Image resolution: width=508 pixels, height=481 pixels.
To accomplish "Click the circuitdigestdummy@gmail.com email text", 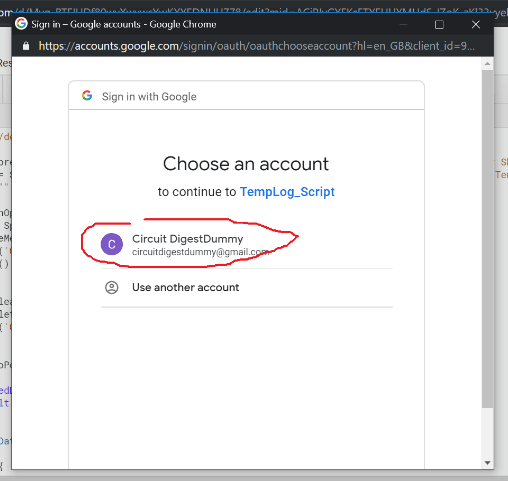I will click(200, 252).
